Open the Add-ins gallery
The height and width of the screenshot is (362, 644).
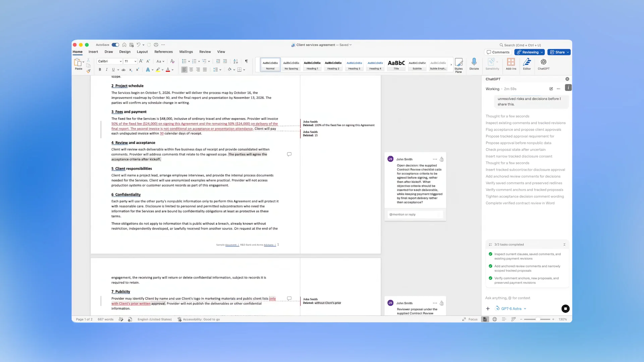[511, 64]
